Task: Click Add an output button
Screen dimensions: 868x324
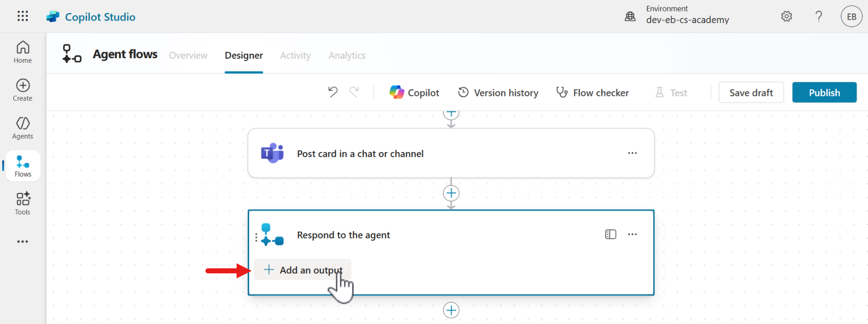Action: tap(303, 270)
